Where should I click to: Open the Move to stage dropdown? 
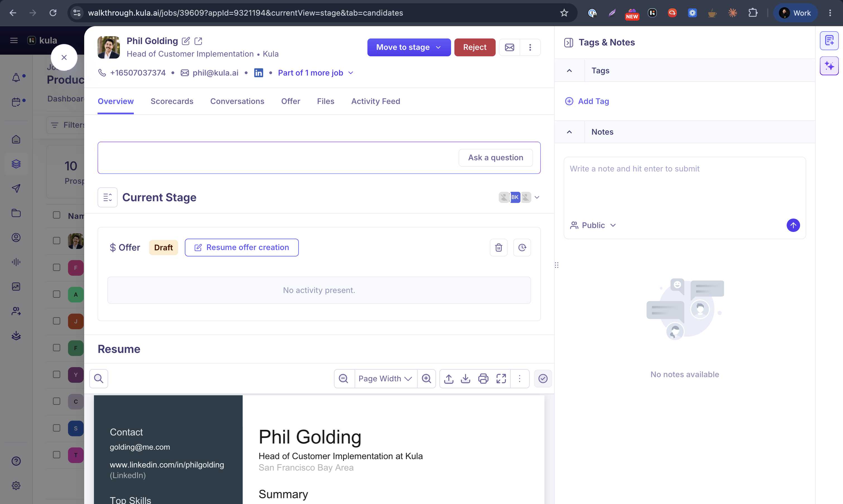point(409,47)
